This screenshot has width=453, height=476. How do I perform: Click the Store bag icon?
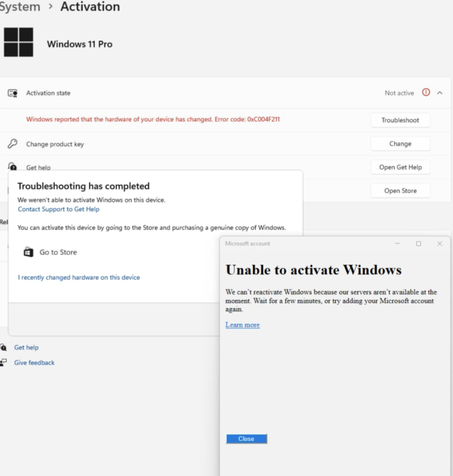click(x=29, y=252)
